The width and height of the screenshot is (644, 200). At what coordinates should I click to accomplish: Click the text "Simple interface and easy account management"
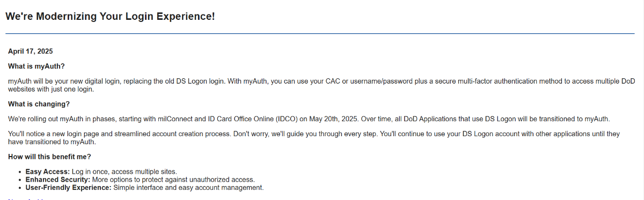click(188, 188)
